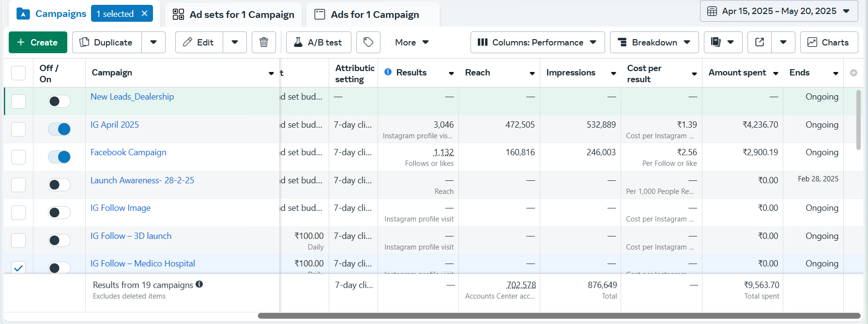This screenshot has height=324, width=868.
Task: Open IG April 2025 campaign link
Action: tap(115, 125)
